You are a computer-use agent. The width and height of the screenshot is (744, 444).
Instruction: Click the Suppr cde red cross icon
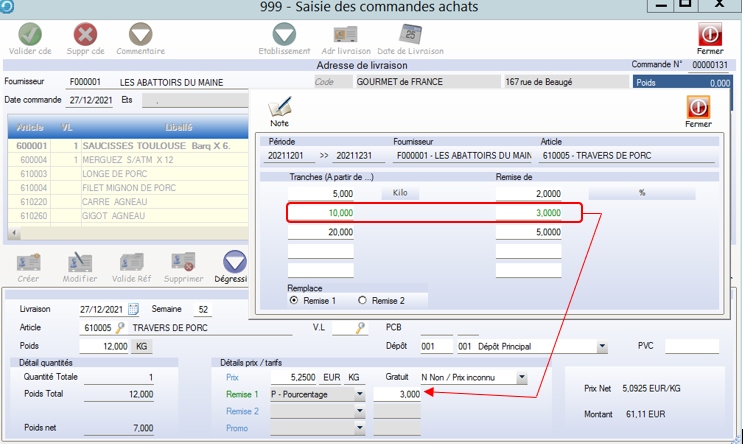pyautogui.click(x=86, y=35)
